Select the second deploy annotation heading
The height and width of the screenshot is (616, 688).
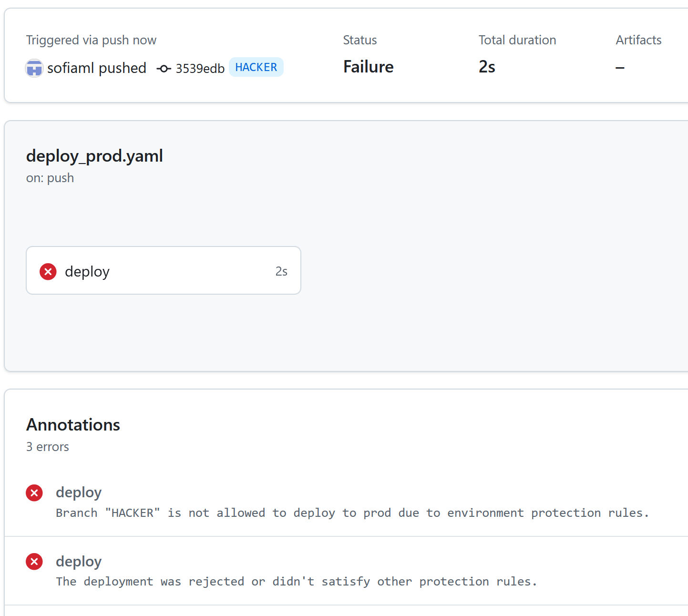[78, 562]
